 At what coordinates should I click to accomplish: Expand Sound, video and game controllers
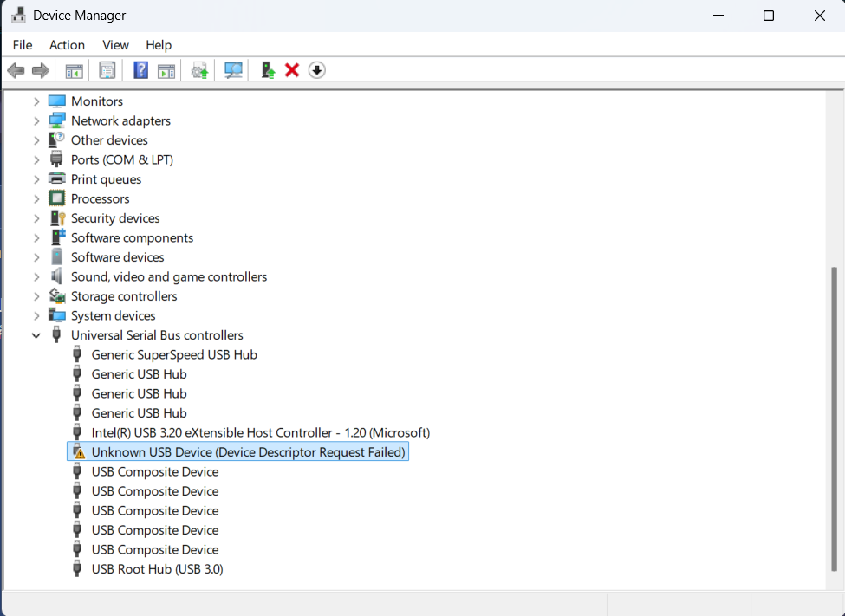[36, 277]
